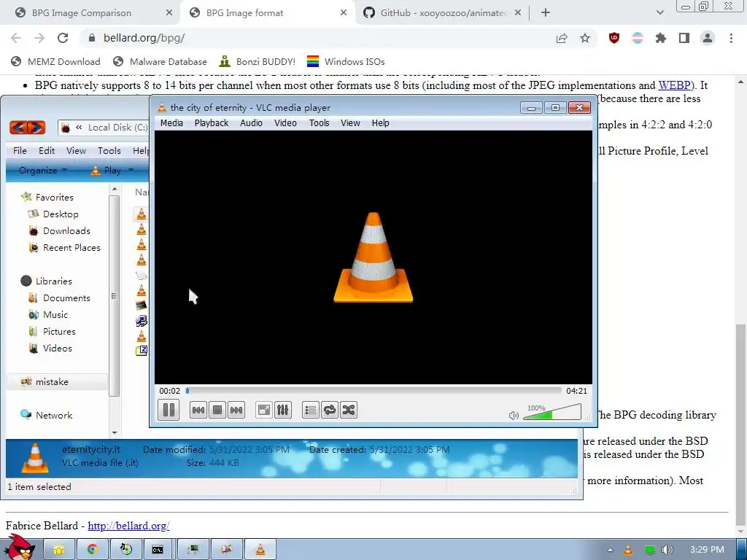The width and height of the screenshot is (747, 560).
Task: Select Network in Explorer sidebar
Action: (47, 415)
